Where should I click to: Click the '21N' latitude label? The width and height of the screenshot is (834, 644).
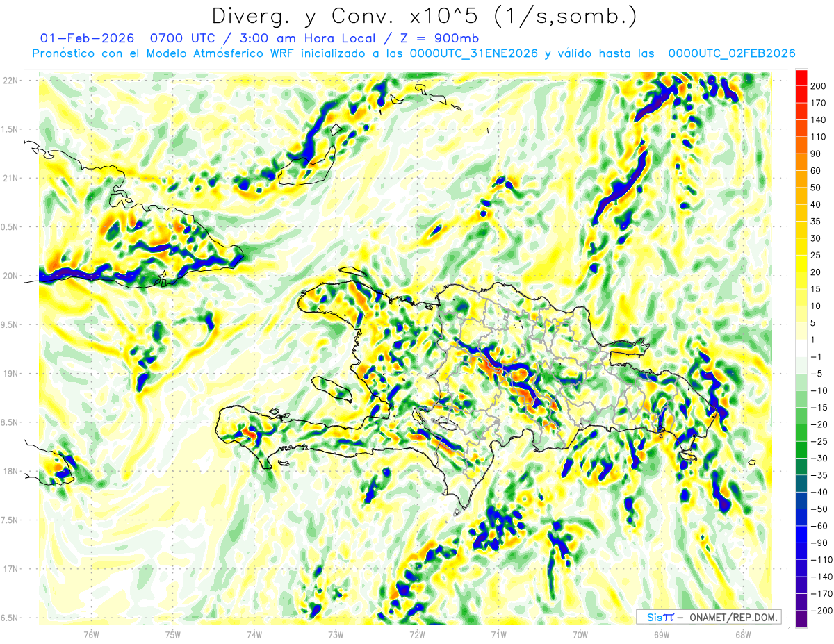point(11,178)
